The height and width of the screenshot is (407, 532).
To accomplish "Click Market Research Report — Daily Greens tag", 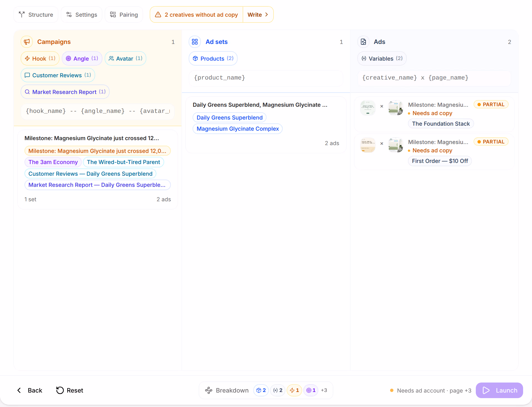I will 98,185.
